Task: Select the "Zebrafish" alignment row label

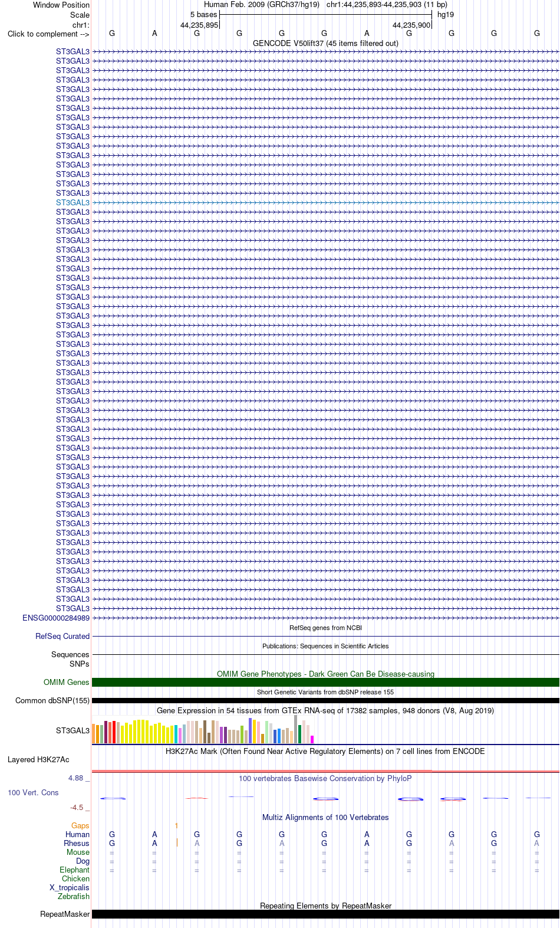Action: click(74, 896)
